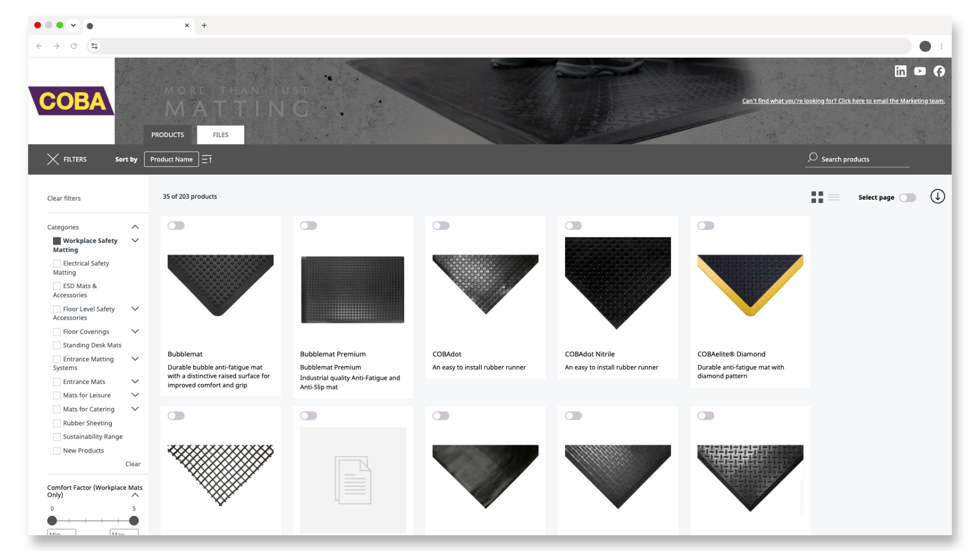Switch to list view icon
This screenshot has width=980, height=551.
834,197
